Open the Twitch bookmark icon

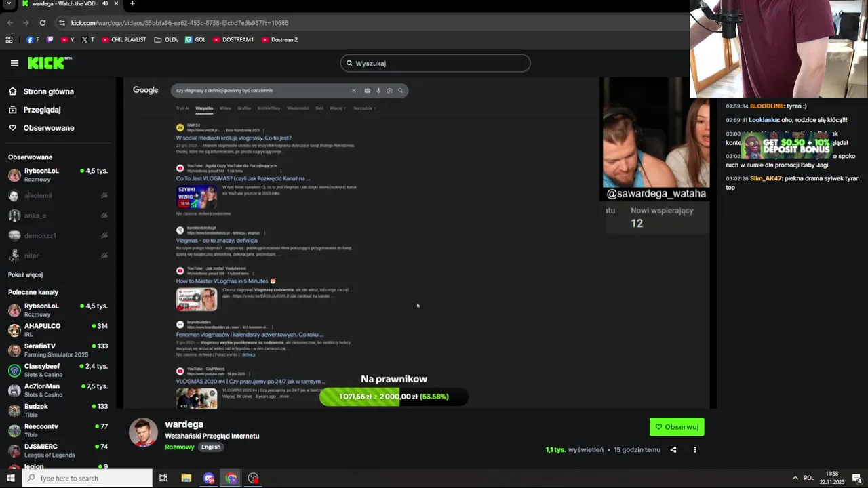50,39
